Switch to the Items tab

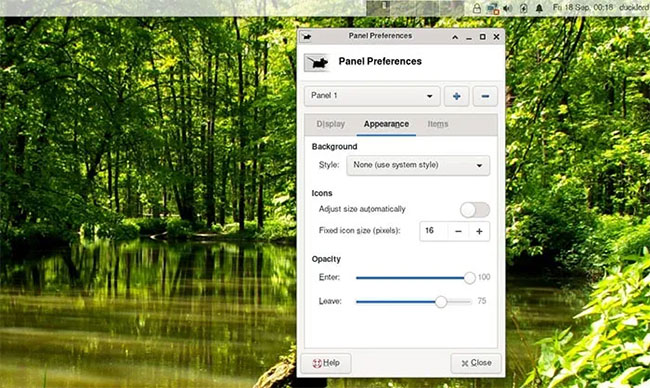click(x=438, y=124)
